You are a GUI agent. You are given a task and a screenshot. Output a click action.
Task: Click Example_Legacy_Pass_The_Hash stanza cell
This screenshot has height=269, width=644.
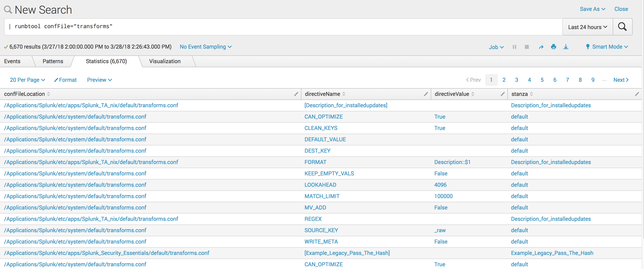tap(552, 253)
